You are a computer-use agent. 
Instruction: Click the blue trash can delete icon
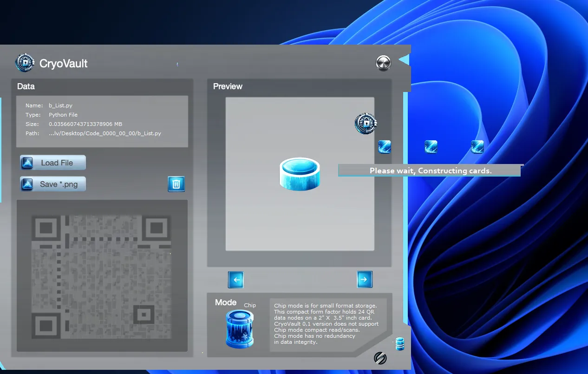point(176,184)
